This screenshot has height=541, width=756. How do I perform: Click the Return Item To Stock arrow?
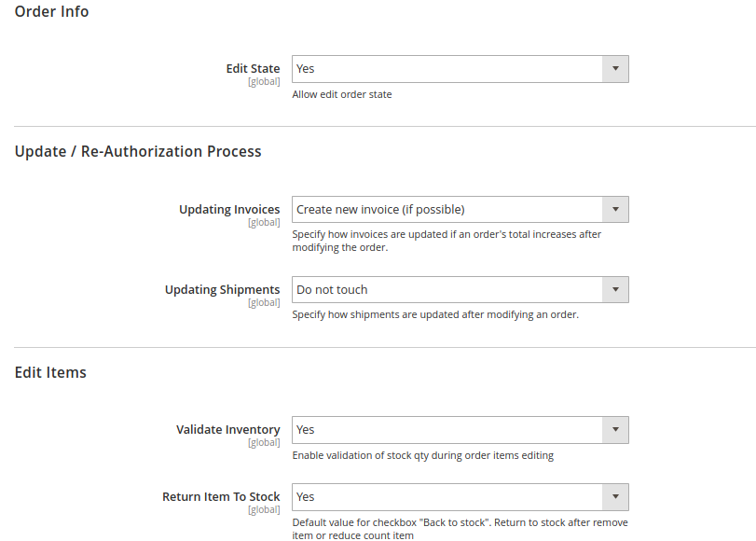[x=615, y=496]
